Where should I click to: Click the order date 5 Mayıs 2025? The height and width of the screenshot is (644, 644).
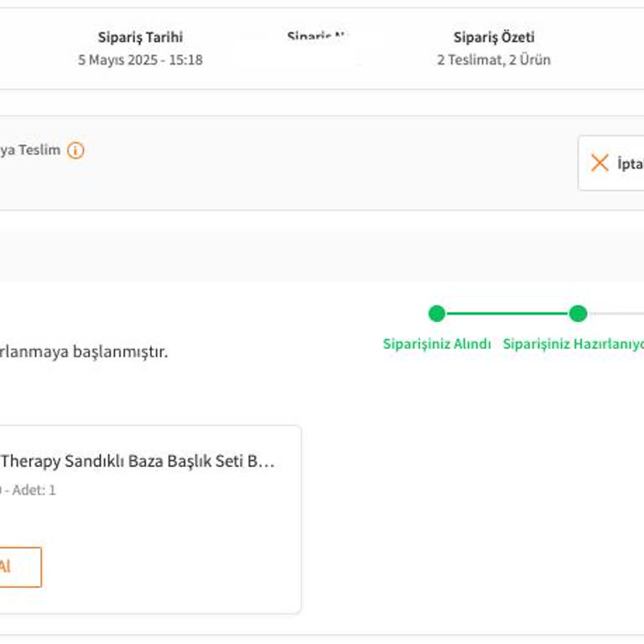pos(140,60)
